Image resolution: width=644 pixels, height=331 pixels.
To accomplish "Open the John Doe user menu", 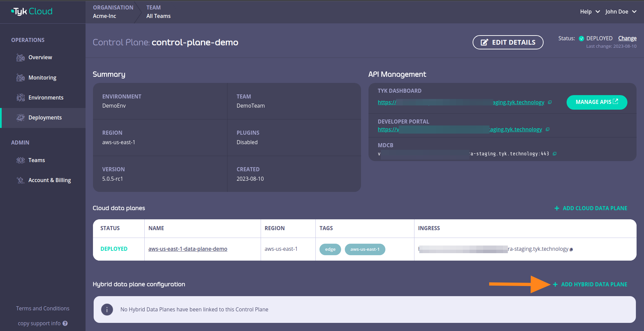I will (621, 12).
